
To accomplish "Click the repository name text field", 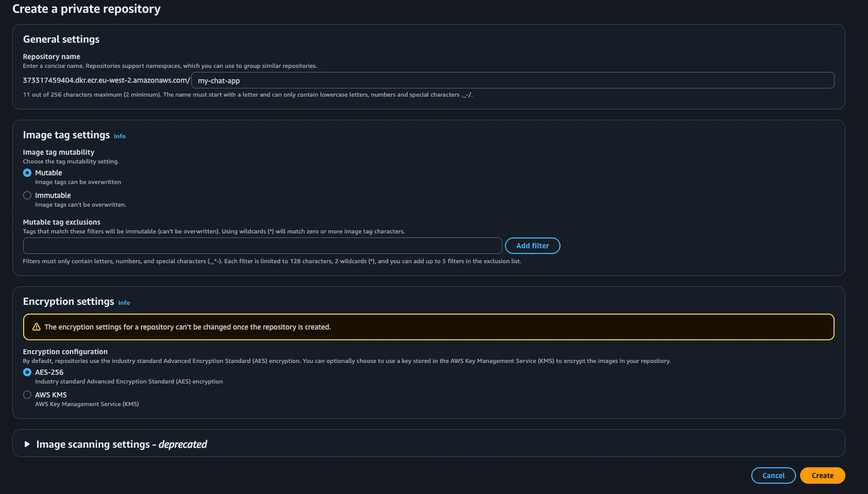I will [512, 81].
